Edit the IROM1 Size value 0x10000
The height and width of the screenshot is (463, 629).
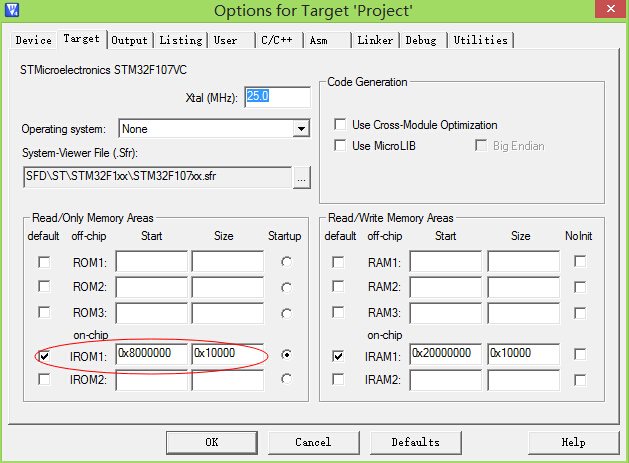tap(228, 354)
